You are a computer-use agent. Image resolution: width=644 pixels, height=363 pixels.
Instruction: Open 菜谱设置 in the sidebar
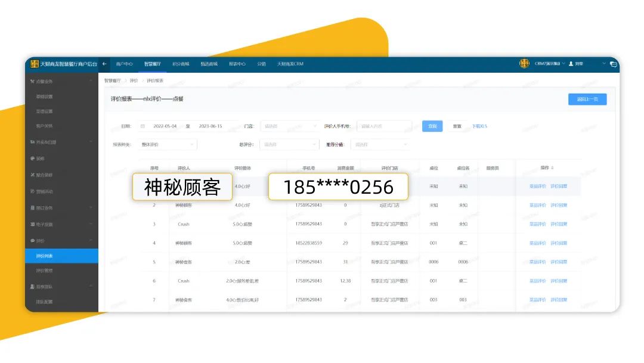point(44,111)
